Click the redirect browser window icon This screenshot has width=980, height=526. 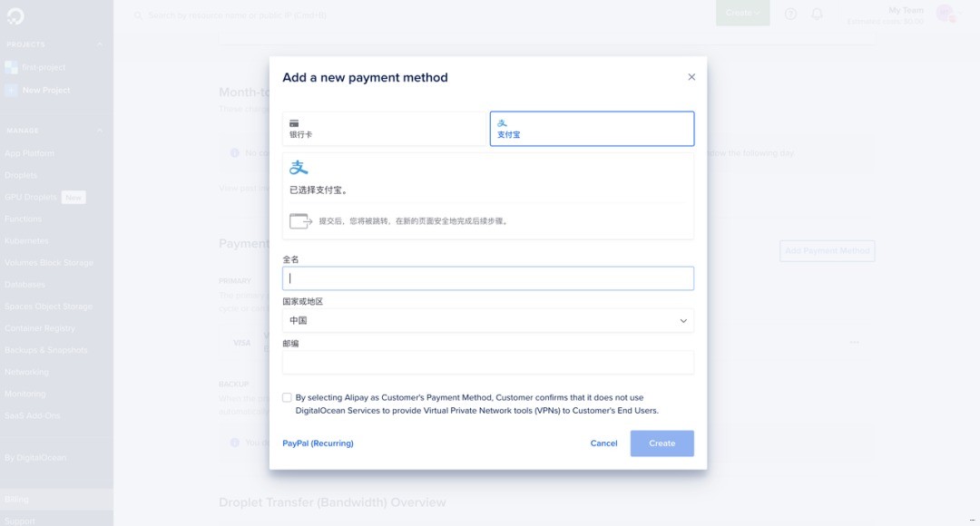(x=300, y=220)
